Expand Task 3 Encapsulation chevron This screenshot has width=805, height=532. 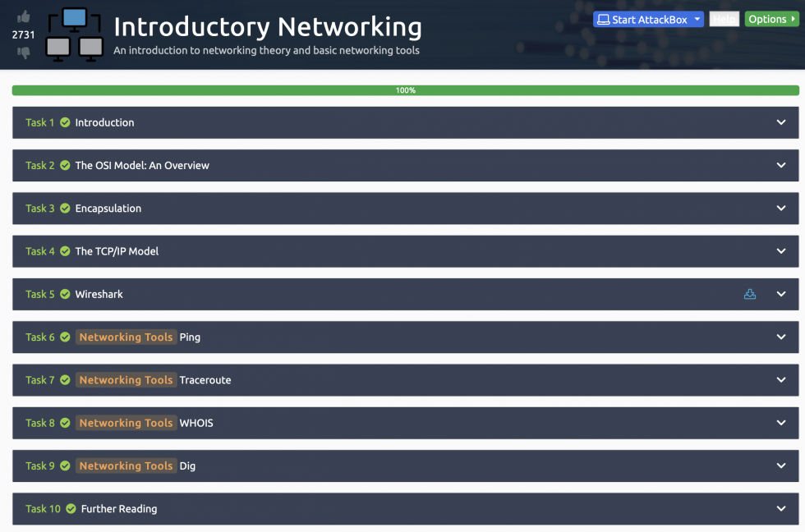coord(781,209)
